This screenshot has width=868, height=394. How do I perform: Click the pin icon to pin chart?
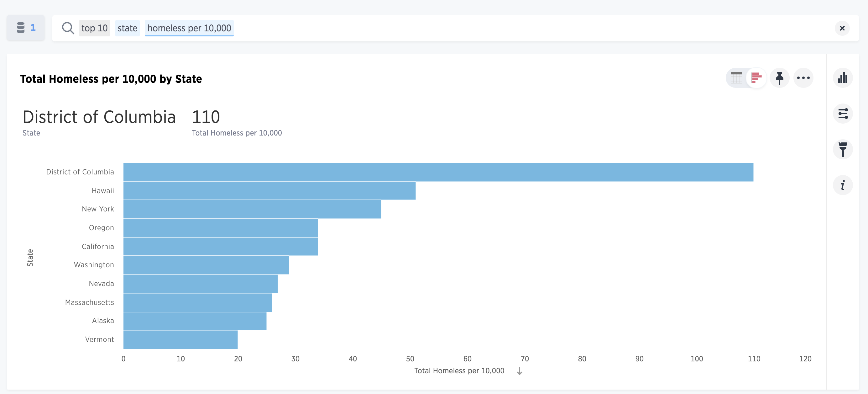tap(779, 77)
